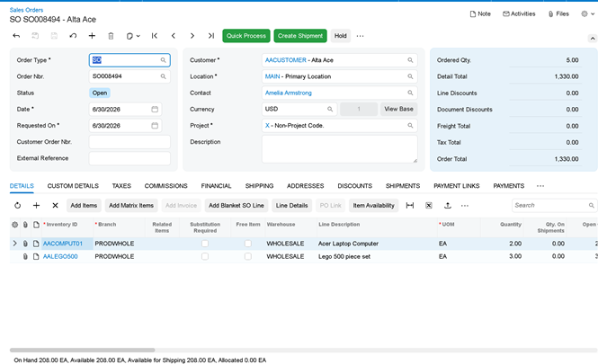Image resolution: width=598 pixels, height=364 pixels.
Task: Open the Files attachments
Action: click(558, 13)
